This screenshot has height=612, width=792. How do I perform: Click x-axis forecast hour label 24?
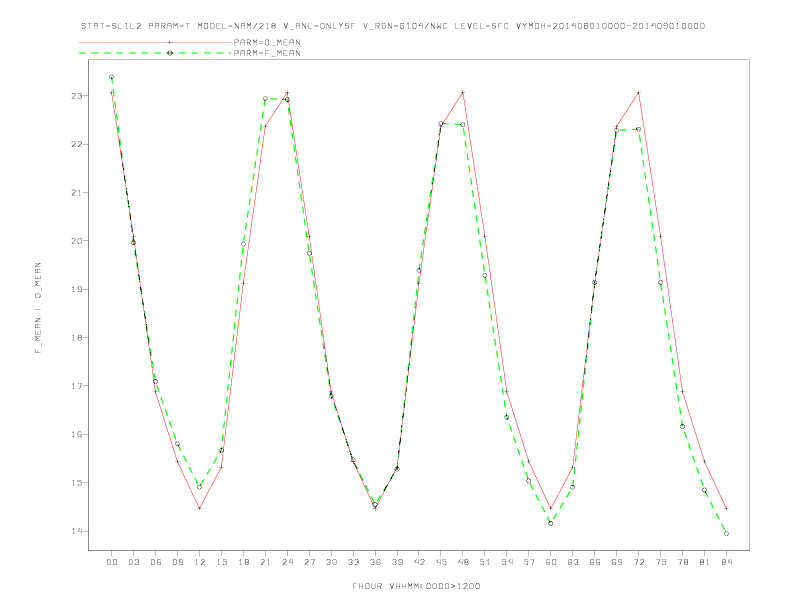(x=287, y=562)
